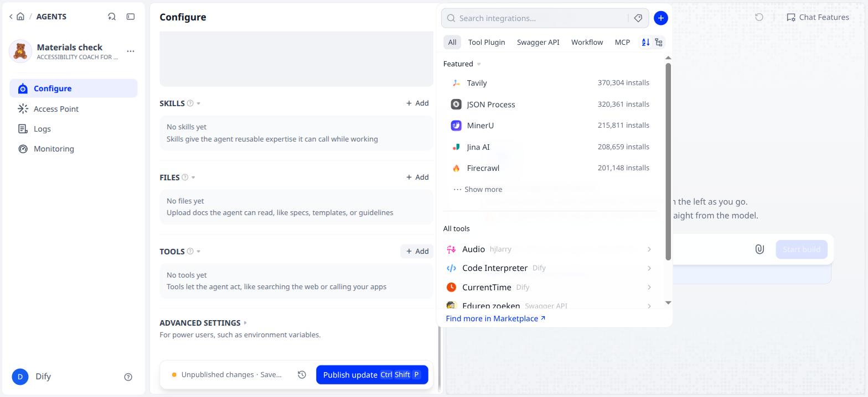This screenshot has width=868, height=397.
Task: Toggle alphabetical A-Z sort view
Action: pyautogui.click(x=645, y=42)
